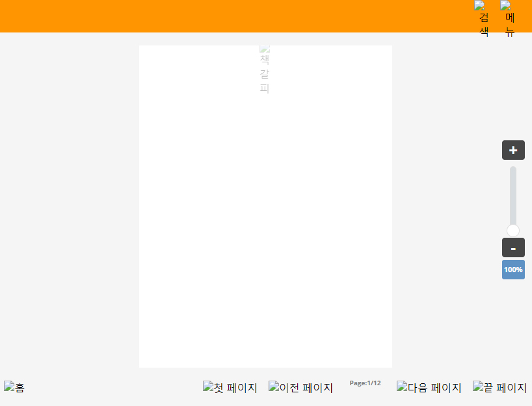Reset zoom with the 100% button
The width and height of the screenshot is (532, 406).
(x=513, y=270)
